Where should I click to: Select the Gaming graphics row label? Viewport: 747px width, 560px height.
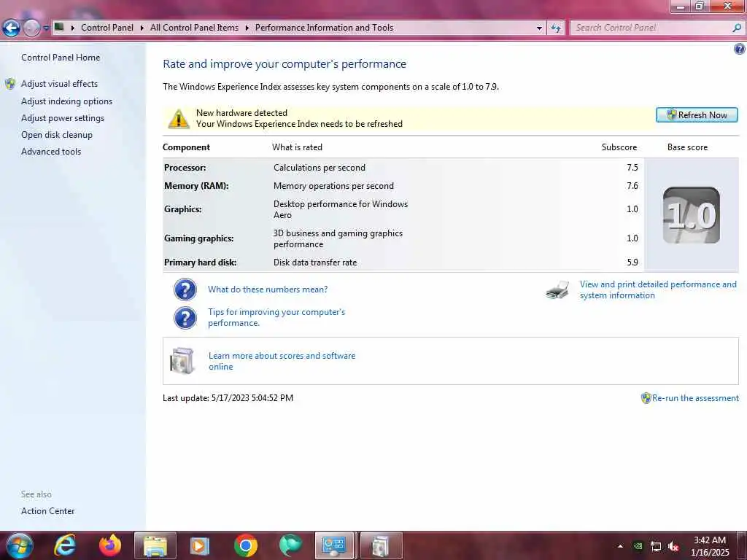tap(198, 238)
